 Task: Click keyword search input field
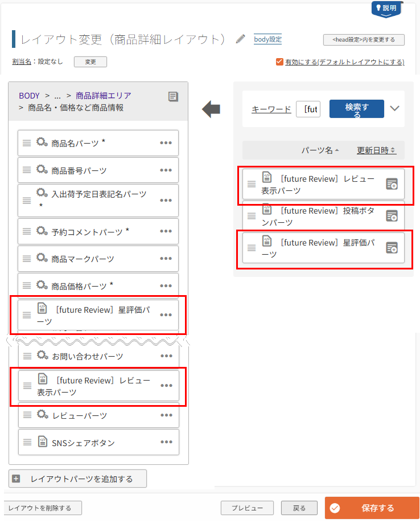[x=308, y=109]
